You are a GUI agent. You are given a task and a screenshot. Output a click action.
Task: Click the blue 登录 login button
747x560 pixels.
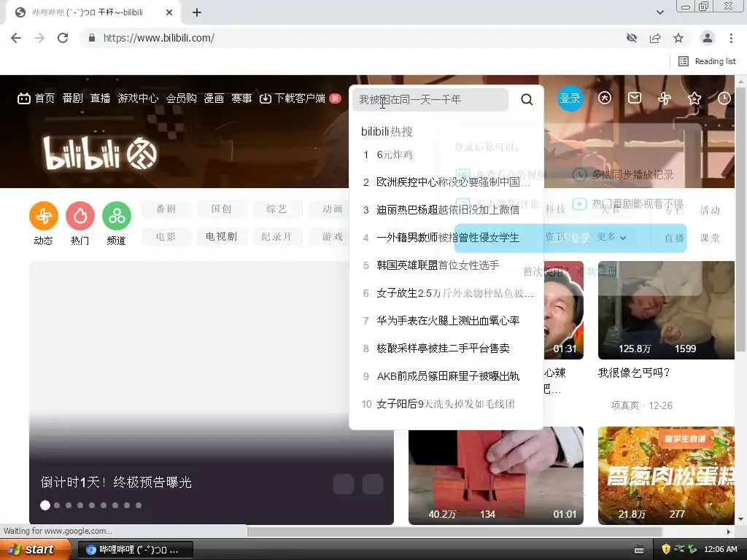[570, 98]
